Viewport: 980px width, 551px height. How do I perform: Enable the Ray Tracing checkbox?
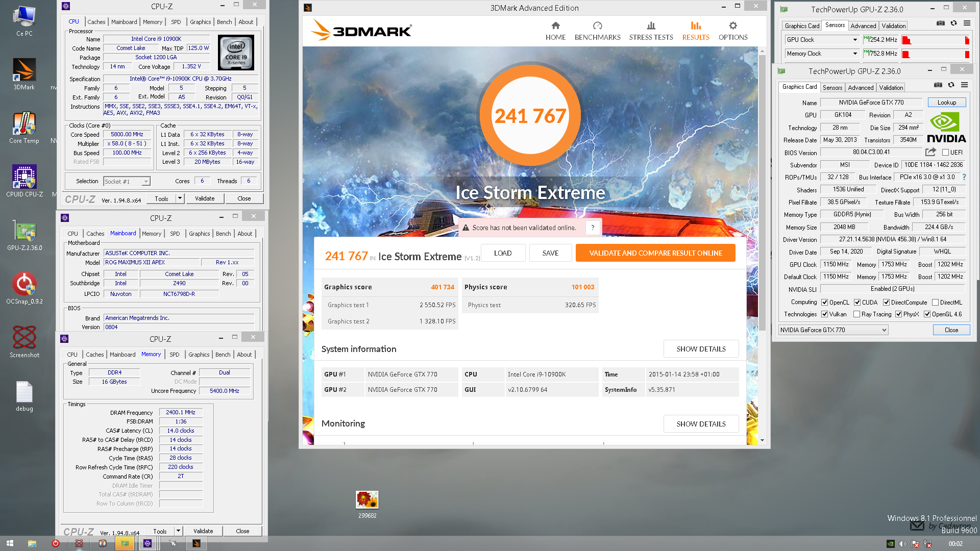(x=856, y=314)
